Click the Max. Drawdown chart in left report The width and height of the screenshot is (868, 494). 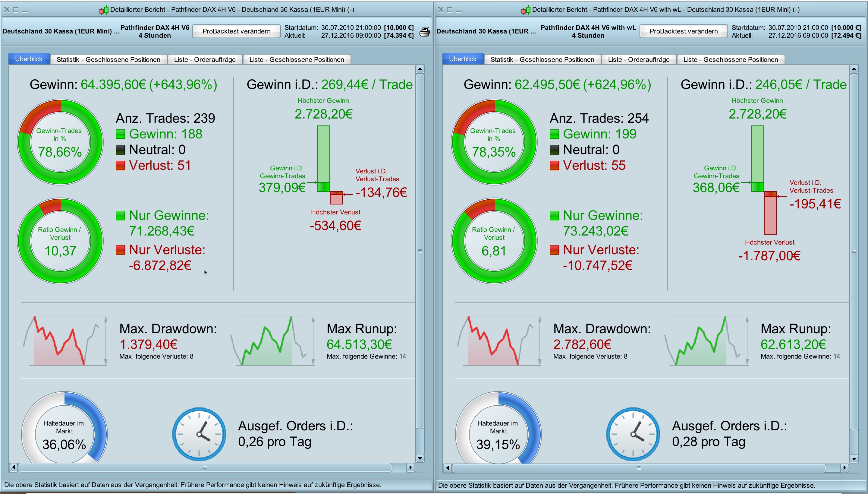[64, 341]
